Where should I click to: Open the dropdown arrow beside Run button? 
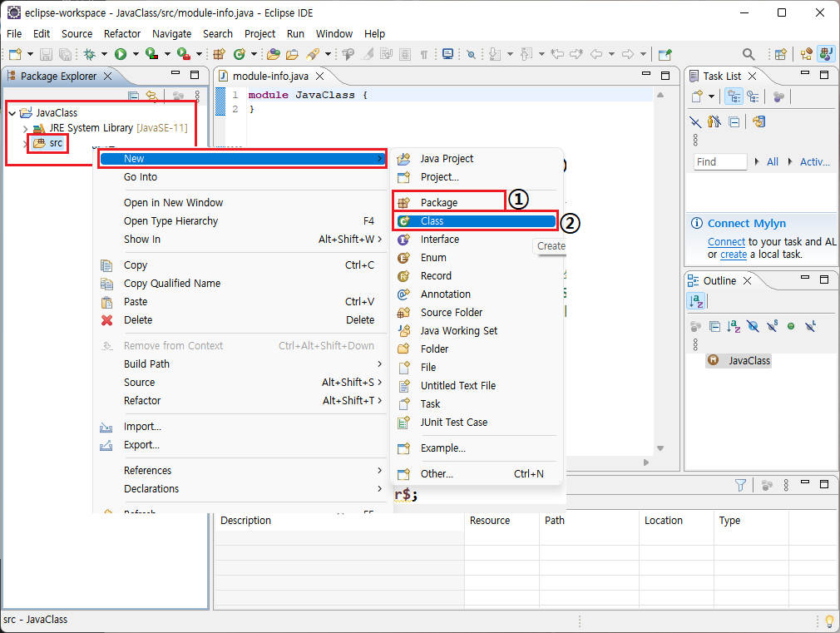(136, 54)
